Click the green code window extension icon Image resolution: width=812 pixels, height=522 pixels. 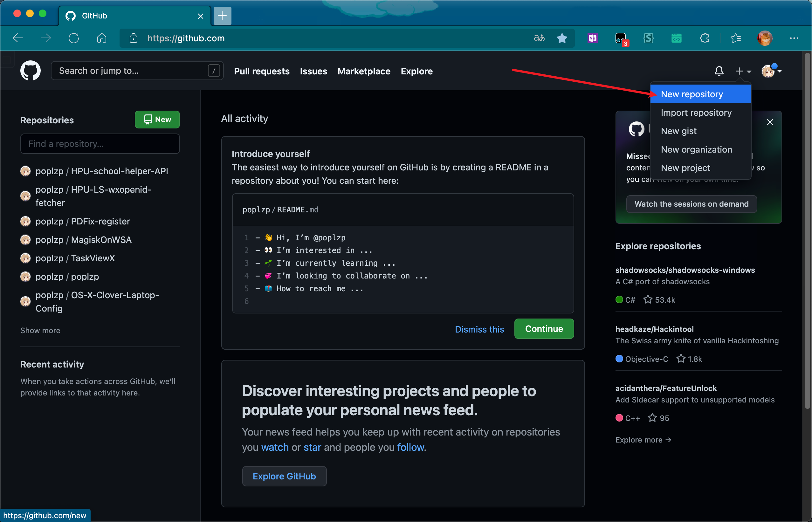coord(676,38)
